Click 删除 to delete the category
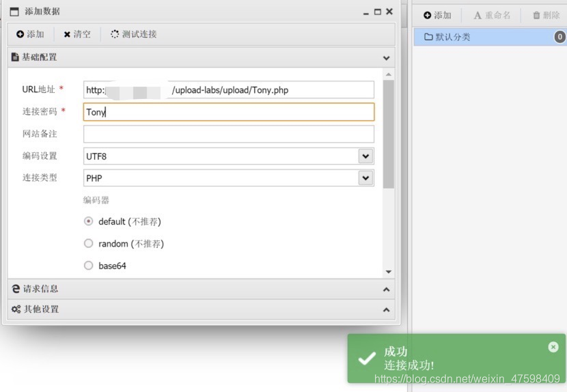Image resolution: width=567 pixels, height=392 pixels. pyautogui.click(x=546, y=15)
